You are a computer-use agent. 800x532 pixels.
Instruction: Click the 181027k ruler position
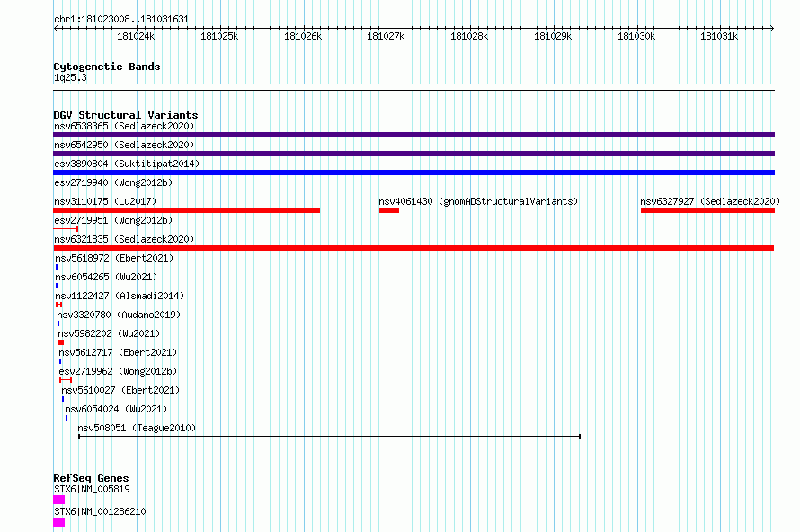coord(386,36)
